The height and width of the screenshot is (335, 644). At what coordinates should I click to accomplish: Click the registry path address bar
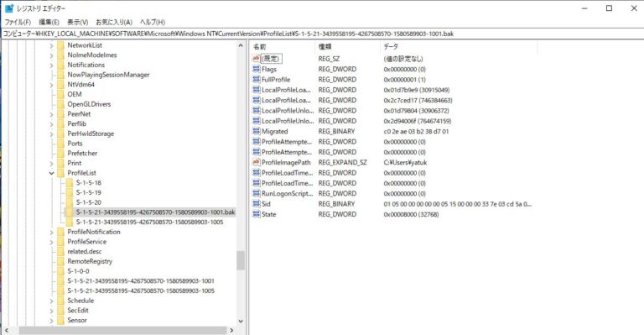click(x=322, y=34)
